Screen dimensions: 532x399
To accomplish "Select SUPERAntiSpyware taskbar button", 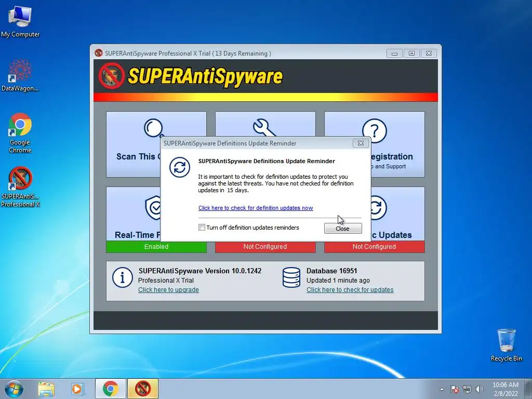I will coord(143,389).
